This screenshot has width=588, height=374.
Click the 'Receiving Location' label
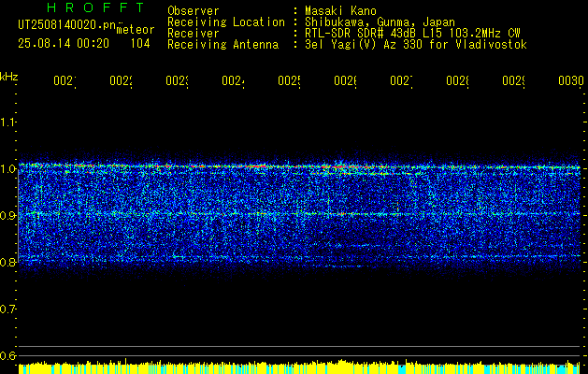(226, 22)
